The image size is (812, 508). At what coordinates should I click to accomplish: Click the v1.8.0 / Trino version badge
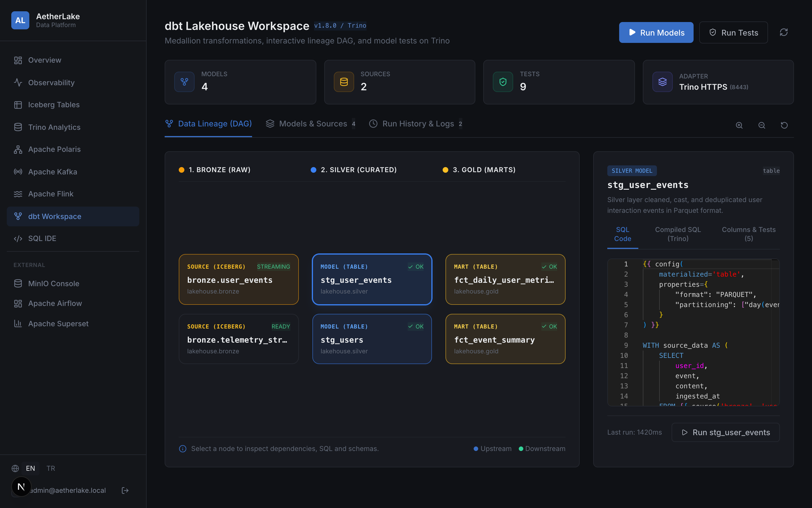(x=340, y=25)
